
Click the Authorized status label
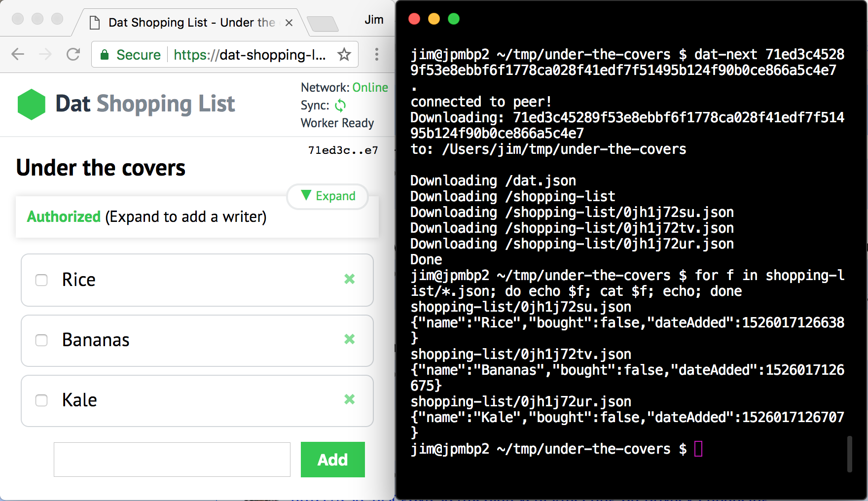pos(64,216)
